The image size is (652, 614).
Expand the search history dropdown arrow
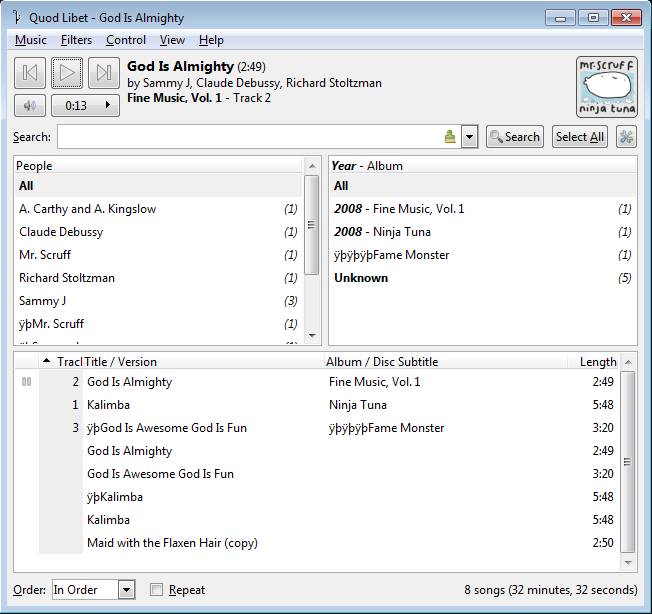[469, 137]
